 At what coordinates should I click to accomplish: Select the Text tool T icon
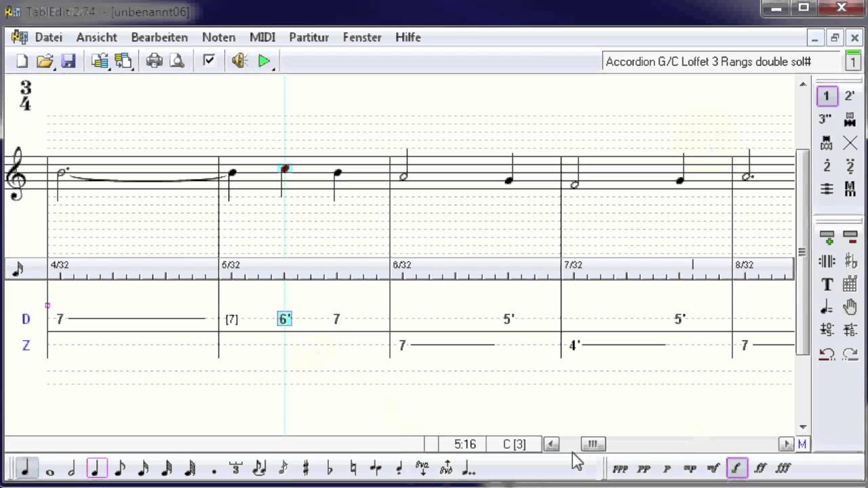pyautogui.click(x=827, y=285)
